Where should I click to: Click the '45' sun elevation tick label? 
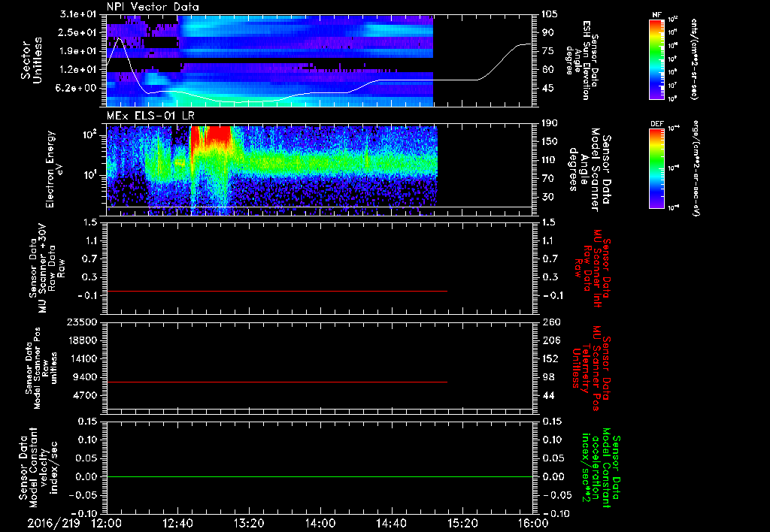pos(548,89)
